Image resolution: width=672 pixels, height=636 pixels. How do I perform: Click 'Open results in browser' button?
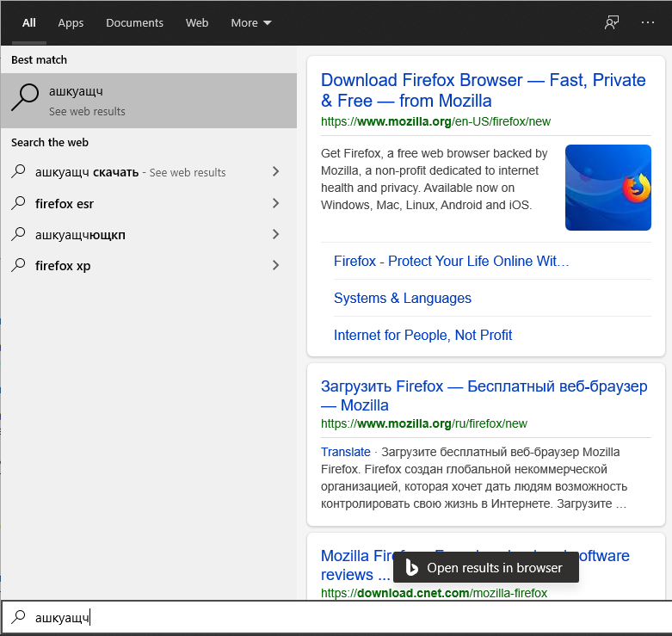(x=486, y=567)
